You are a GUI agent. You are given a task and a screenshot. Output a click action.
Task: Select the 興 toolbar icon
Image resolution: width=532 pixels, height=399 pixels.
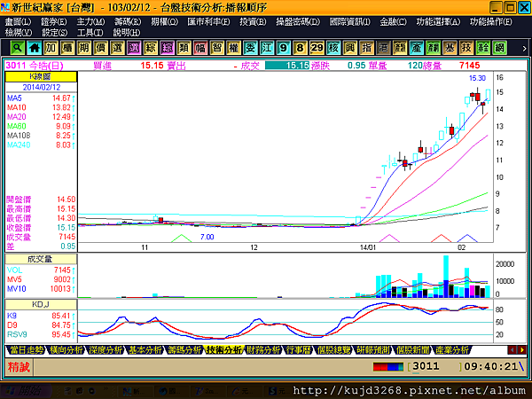tap(350, 48)
